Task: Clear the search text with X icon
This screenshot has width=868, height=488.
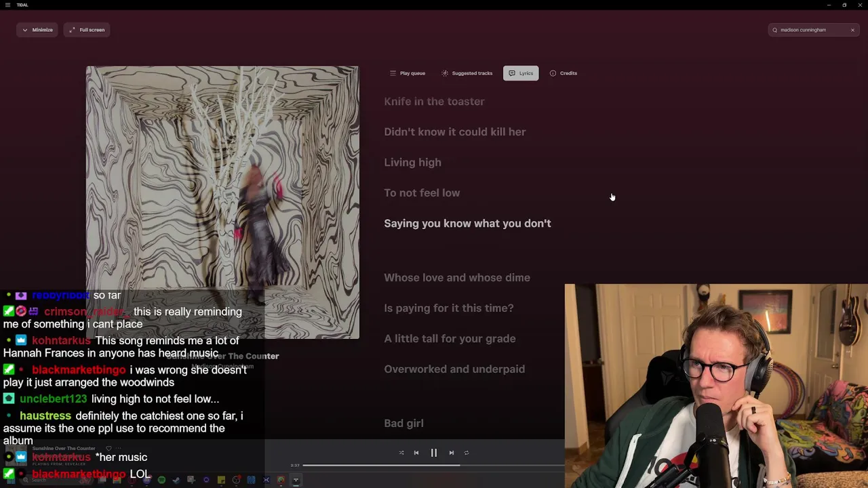Action: [x=852, y=30]
